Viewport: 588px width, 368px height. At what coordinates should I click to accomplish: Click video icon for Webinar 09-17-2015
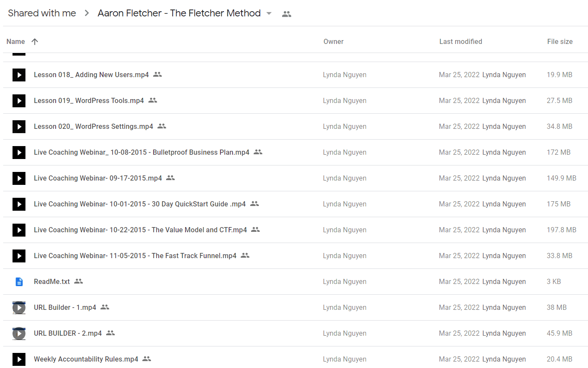(19, 178)
